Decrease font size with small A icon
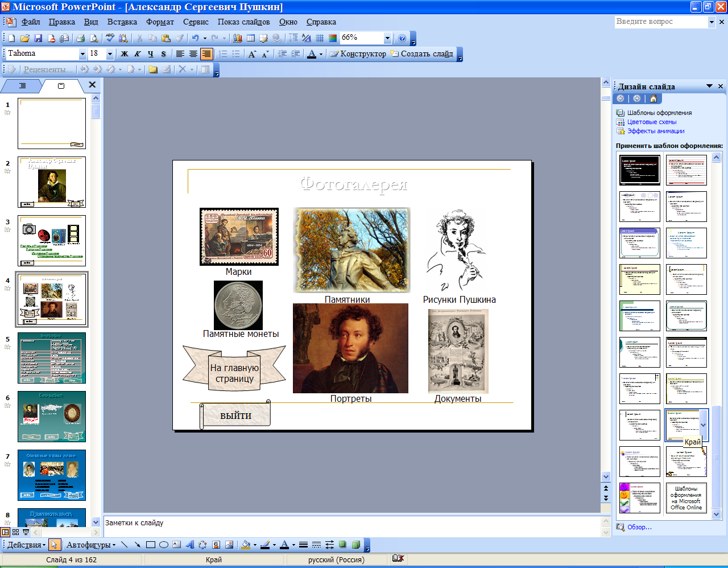728x568 pixels. (x=265, y=54)
